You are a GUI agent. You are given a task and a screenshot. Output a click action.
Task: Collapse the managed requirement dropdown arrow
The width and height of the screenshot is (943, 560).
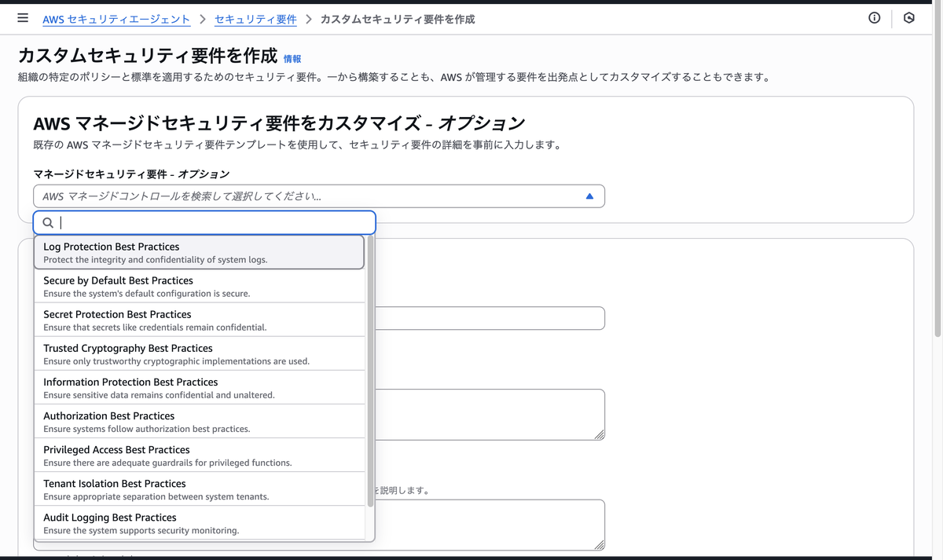(x=589, y=196)
